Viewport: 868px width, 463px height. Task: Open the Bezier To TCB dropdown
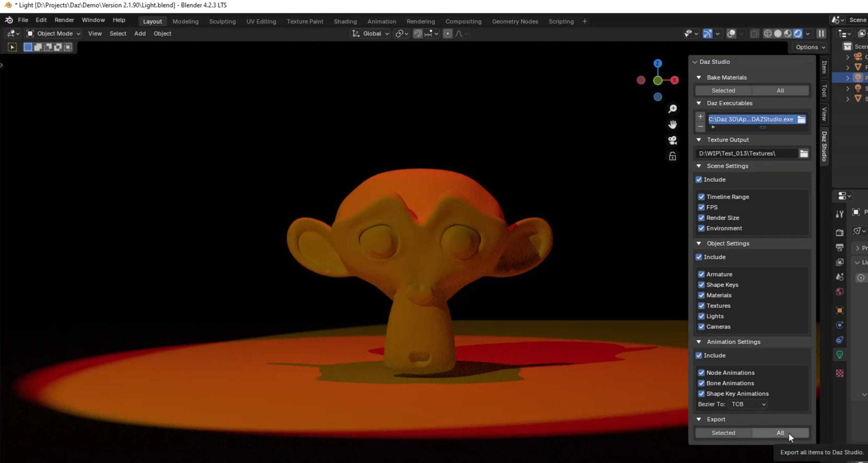[748, 404]
